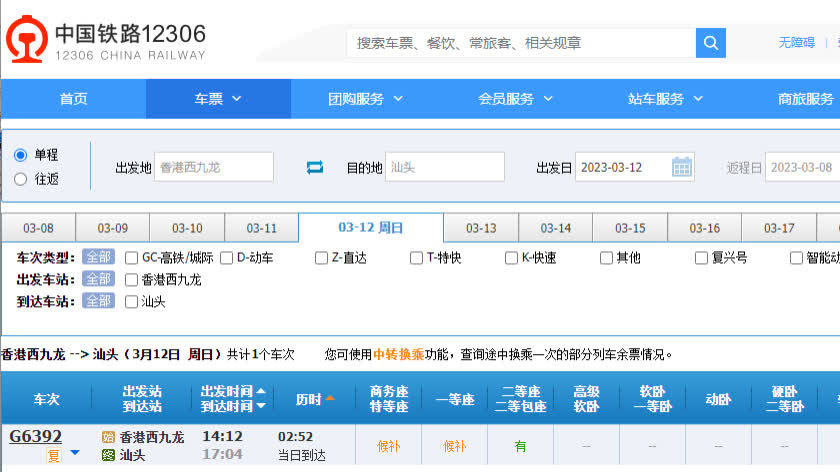Click the blue search magnifier button
Screen dimensions: 840x472
tap(710, 43)
